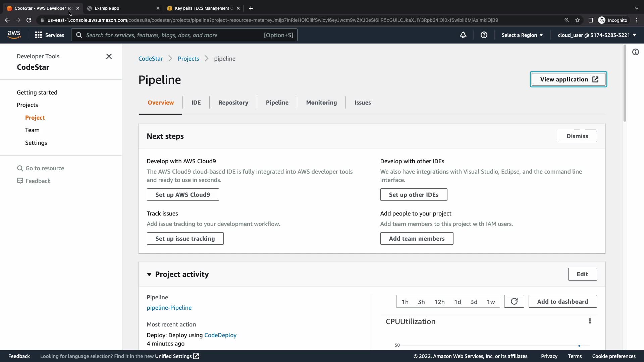Select the 3h time range

click(x=421, y=302)
